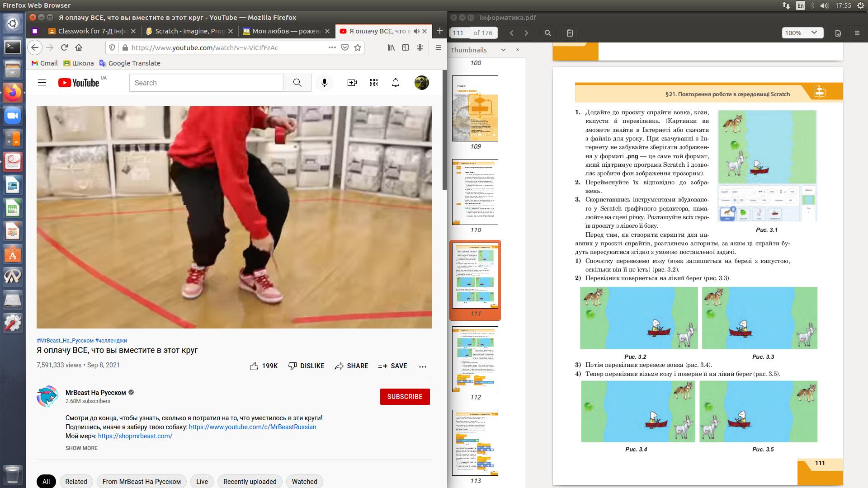Open the shopmrbeast.com merch link
868x488 pixels.
click(x=135, y=436)
